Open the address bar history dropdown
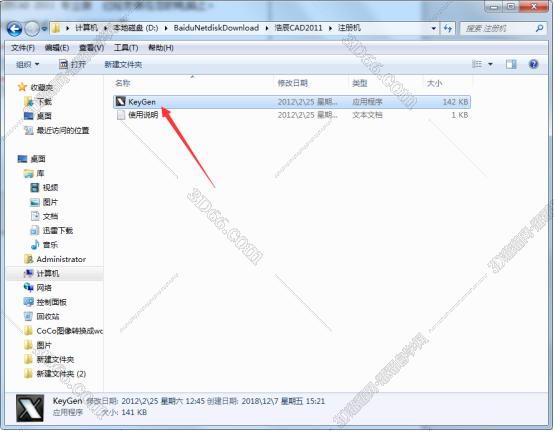Screen dimensions: 554x431 pyautogui.click(x=434, y=28)
